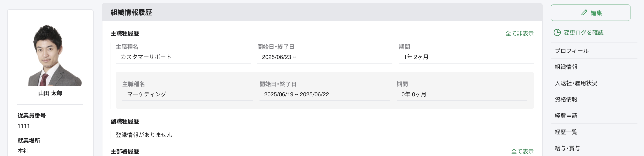The width and height of the screenshot is (644, 156).
Task: Click the 編集 button
Action: (x=590, y=13)
